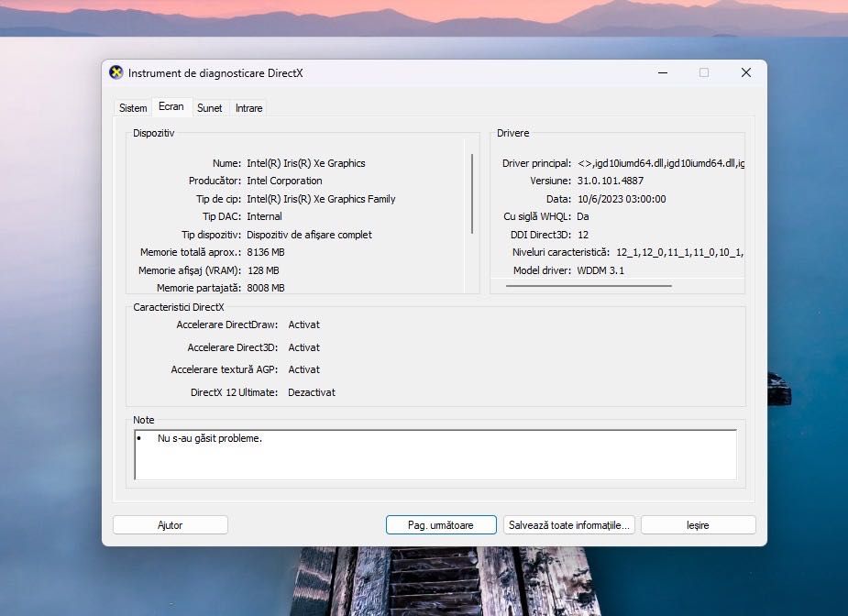Click the Dispozitiv panel vertical scrollbar
Image resolution: width=848 pixels, height=616 pixels.
[x=472, y=193]
